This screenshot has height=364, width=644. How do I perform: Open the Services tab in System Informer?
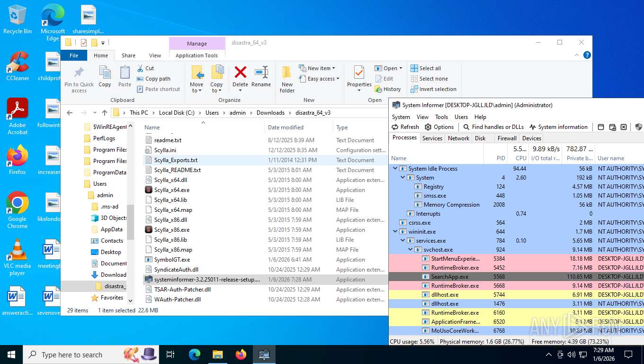click(432, 138)
